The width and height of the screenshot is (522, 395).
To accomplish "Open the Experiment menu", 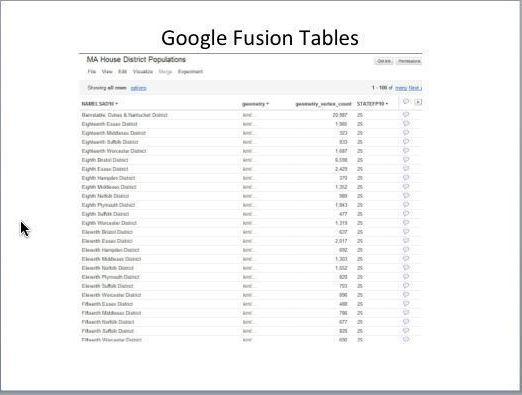I will 190,72.
